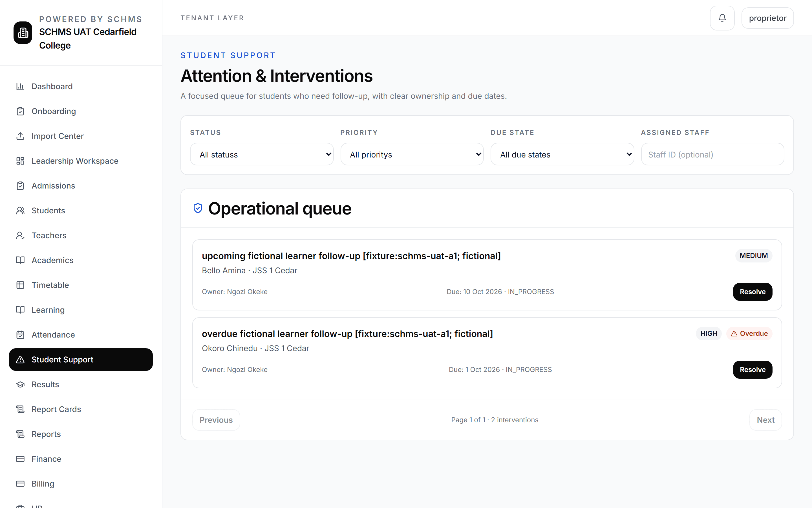Open the All due states dropdown

click(562, 154)
